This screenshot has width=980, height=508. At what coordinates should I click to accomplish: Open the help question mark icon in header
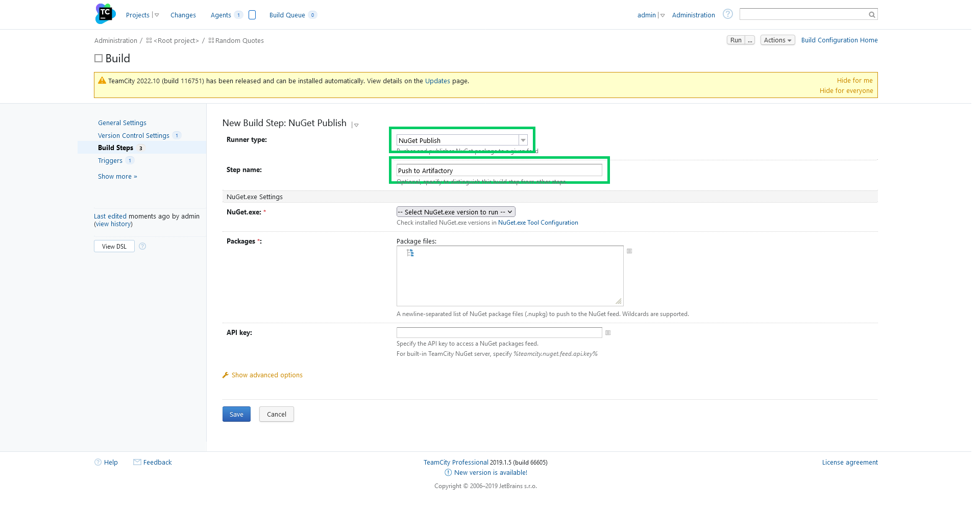(728, 14)
